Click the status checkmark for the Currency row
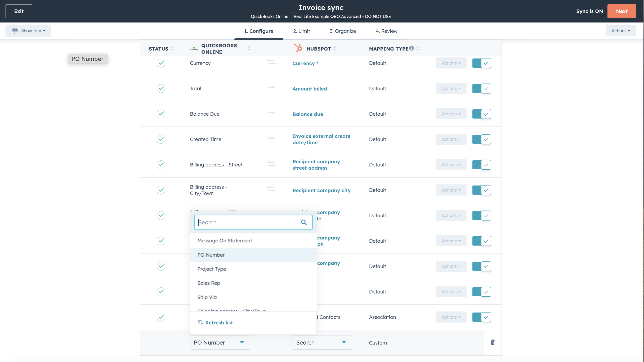The image size is (644, 362). (161, 63)
